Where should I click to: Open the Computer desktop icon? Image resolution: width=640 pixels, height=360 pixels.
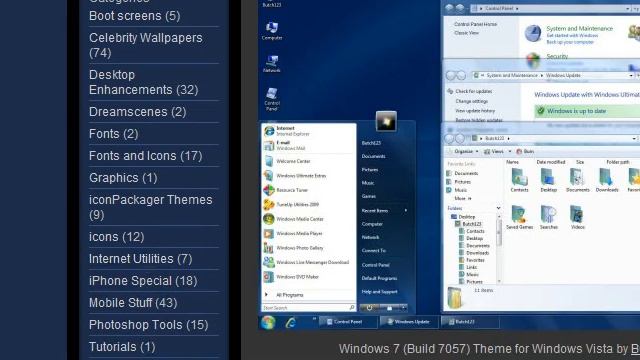[x=272, y=31]
